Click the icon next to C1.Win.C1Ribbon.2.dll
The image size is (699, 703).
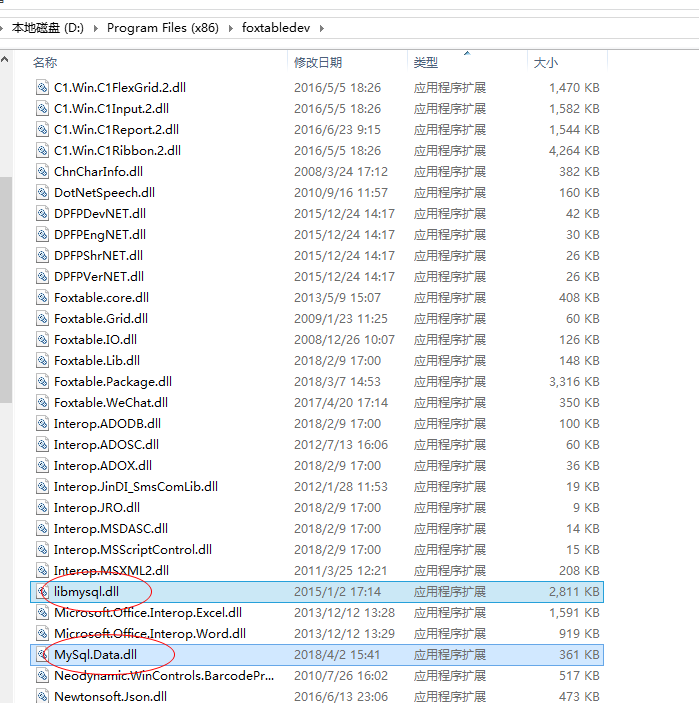point(42,151)
